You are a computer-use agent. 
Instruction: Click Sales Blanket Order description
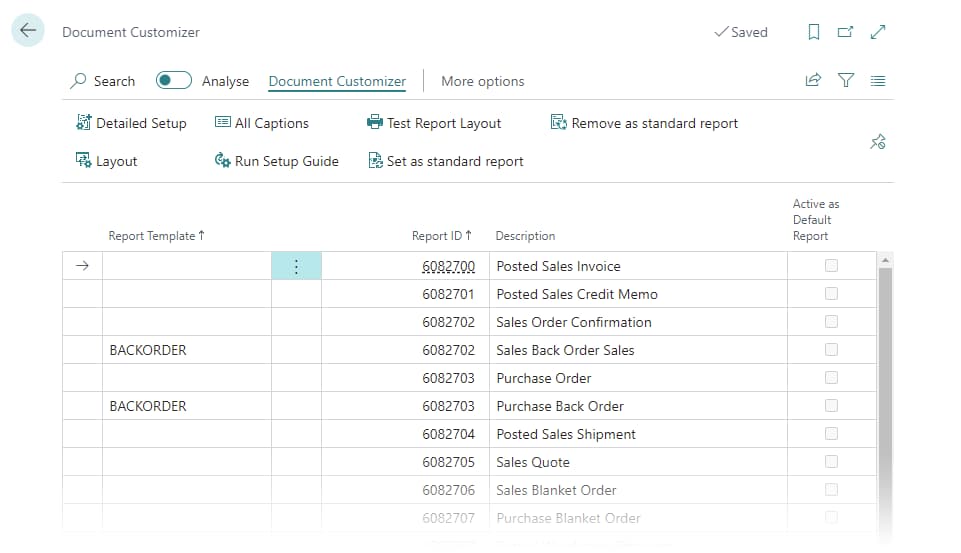[x=556, y=490]
